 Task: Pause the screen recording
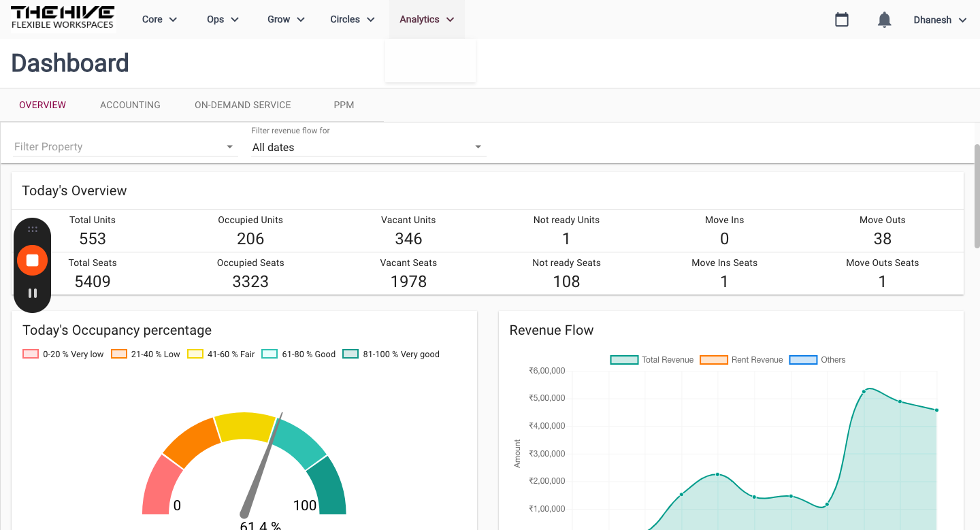tap(32, 293)
